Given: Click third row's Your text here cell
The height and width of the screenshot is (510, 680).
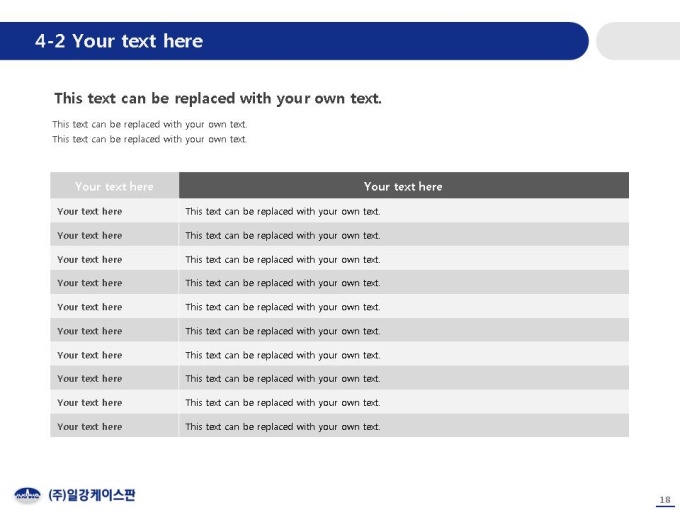Looking at the screenshot, I should [114, 259].
